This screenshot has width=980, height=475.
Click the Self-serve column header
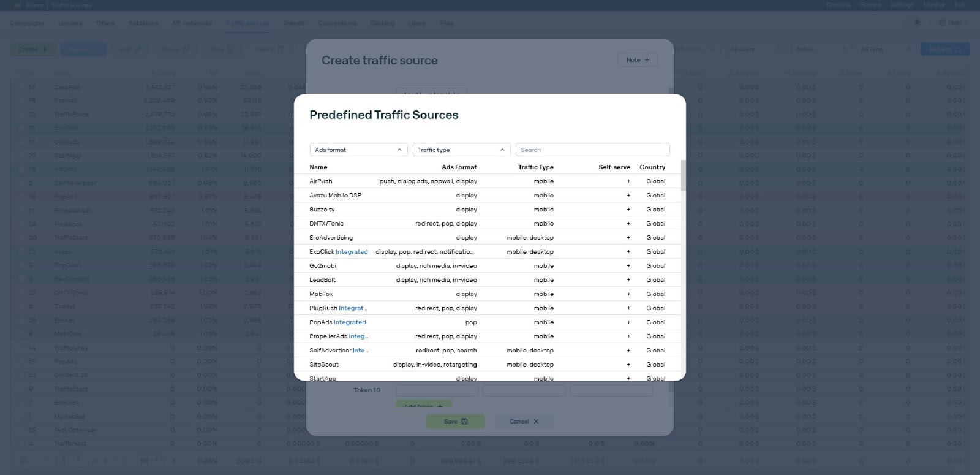pos(614,167)
